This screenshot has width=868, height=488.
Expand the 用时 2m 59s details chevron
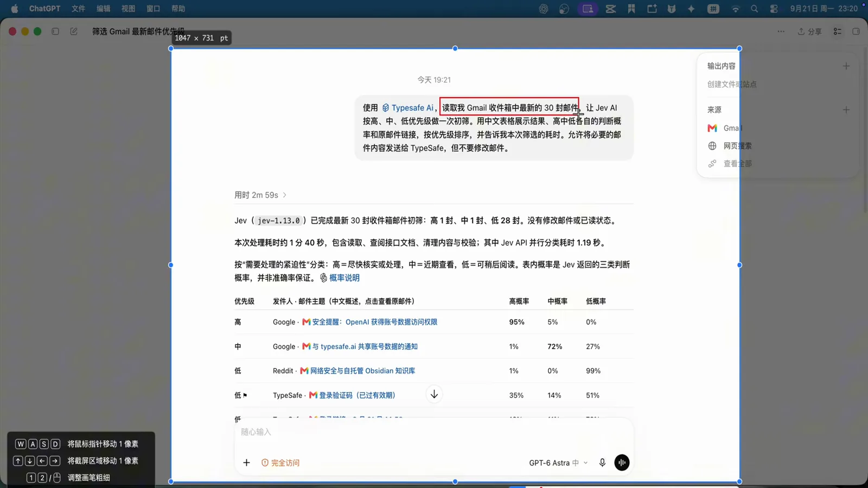(285, 195)
